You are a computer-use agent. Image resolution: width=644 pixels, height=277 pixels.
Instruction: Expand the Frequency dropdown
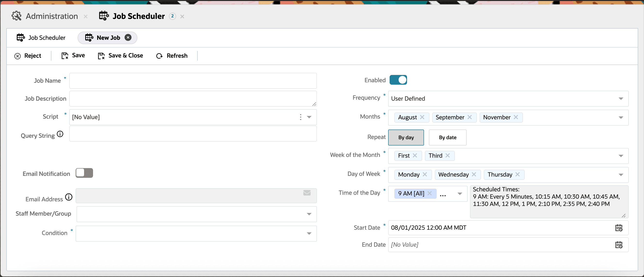pos(620,98)
